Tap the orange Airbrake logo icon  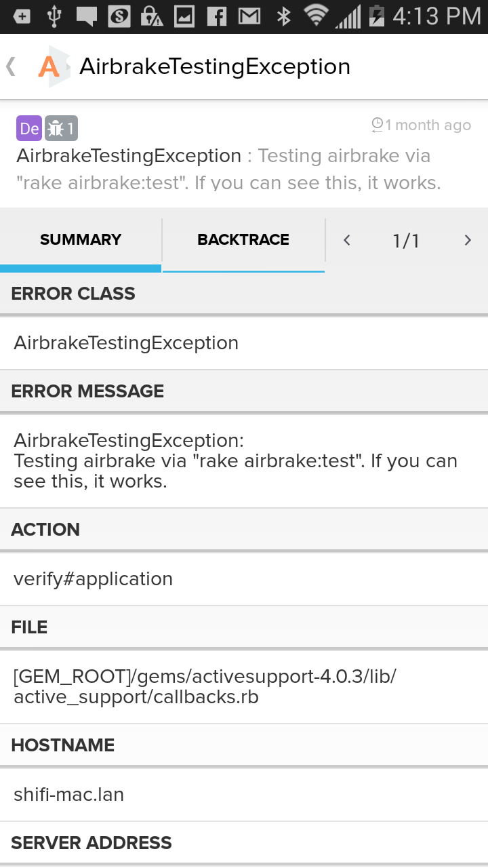(52, 66)
